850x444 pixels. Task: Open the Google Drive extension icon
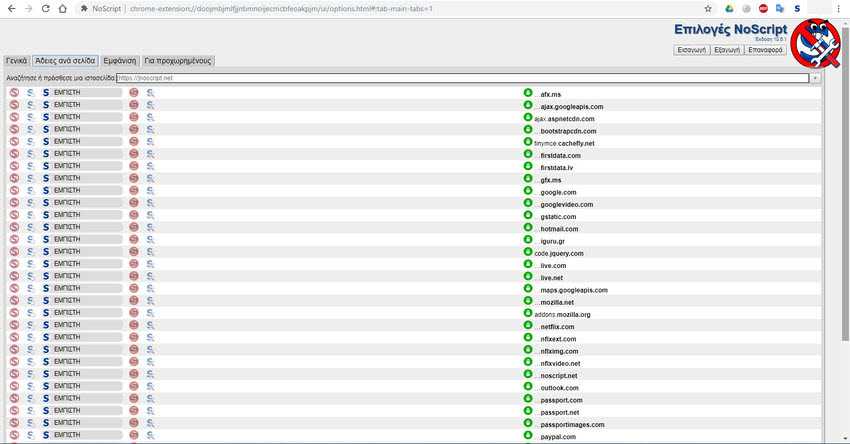pyautogui.click(x=729, y=9)
